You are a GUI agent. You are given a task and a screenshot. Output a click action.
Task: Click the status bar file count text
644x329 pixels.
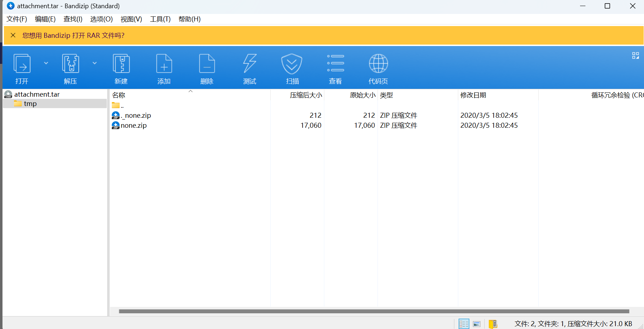pos(573,324)
